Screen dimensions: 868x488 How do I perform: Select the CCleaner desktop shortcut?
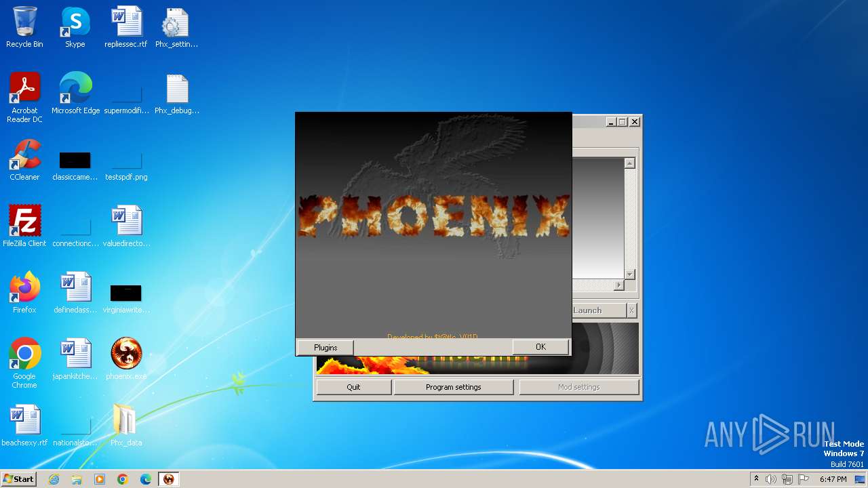pyautogui.click(x=24, y=160)
